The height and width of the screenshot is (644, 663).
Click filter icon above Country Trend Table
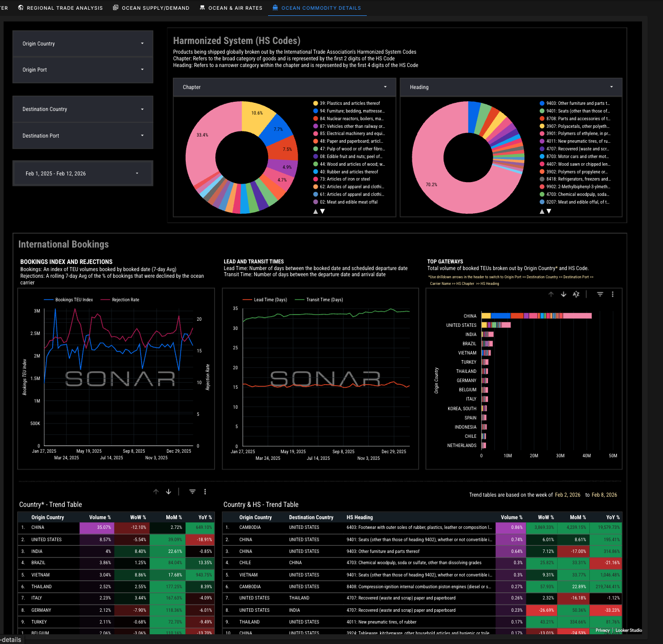pos(192,492)
